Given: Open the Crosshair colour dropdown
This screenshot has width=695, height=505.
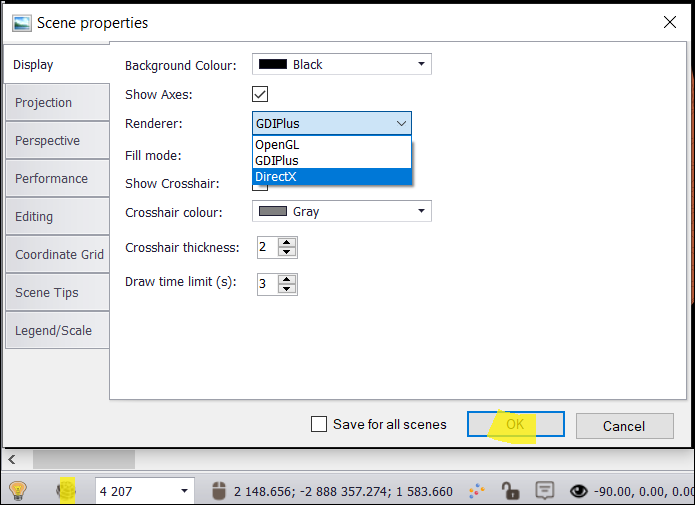Looking at the screenshot, I should (x=341, y=211).
